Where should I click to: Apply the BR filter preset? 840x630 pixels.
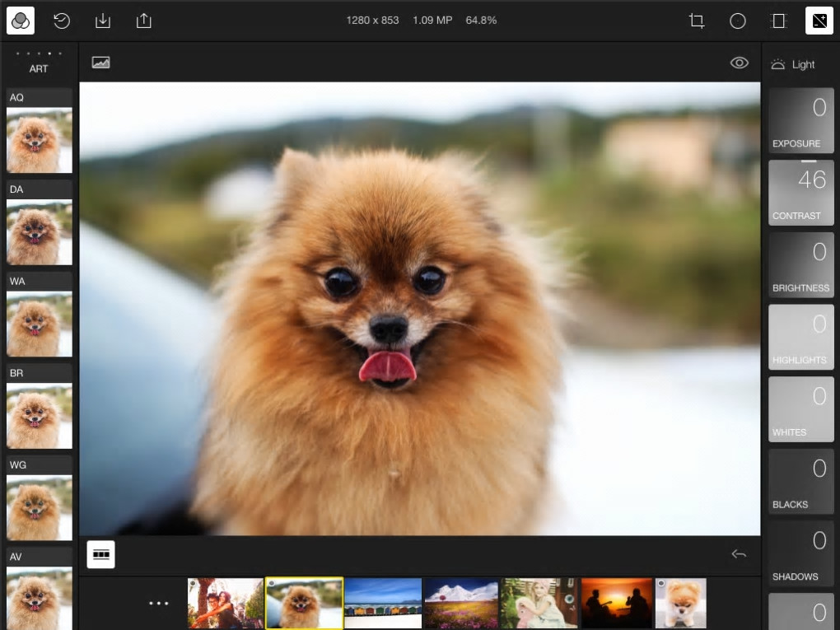click(39, 408)
